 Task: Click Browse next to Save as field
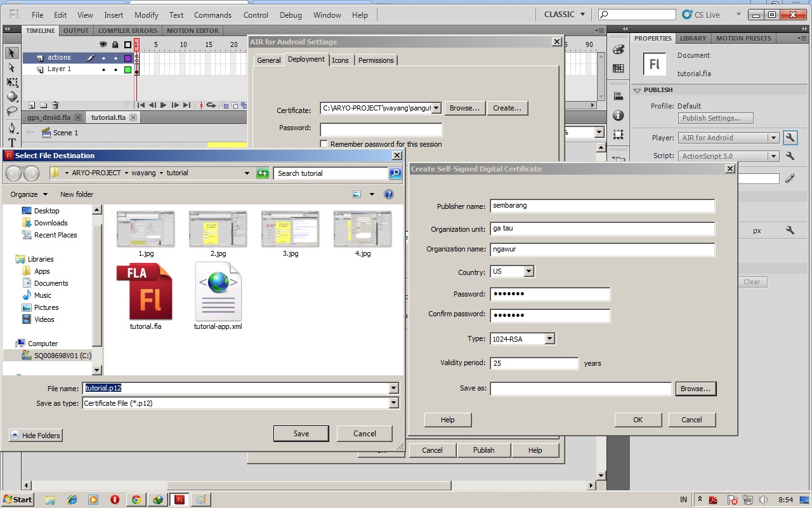point(695,389)
